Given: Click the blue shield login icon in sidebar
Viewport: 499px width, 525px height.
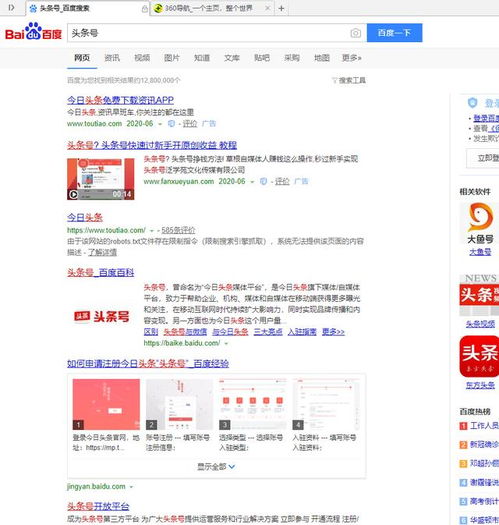Looking at the screenshot, I should (x=472, y=103).
